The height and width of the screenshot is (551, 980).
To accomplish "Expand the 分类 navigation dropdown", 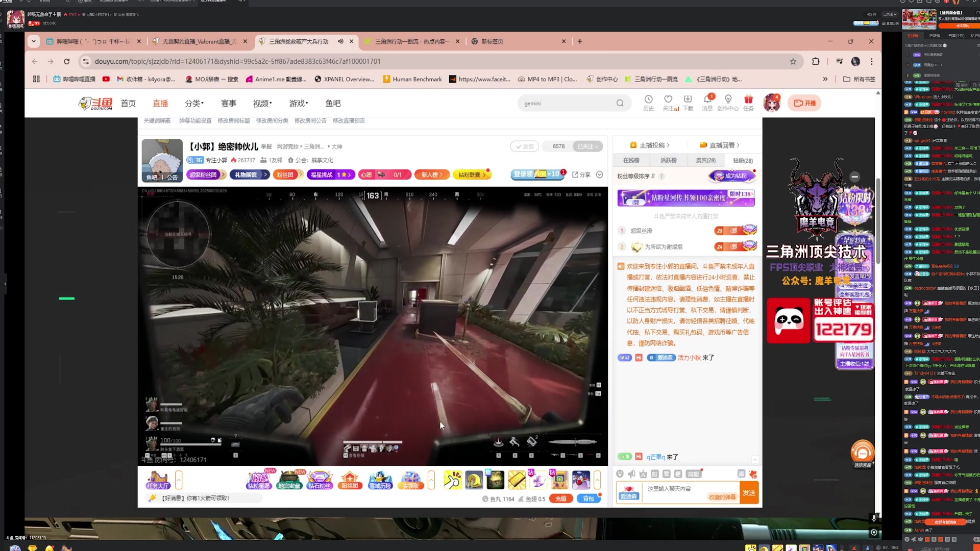I will tap(194, 103).
